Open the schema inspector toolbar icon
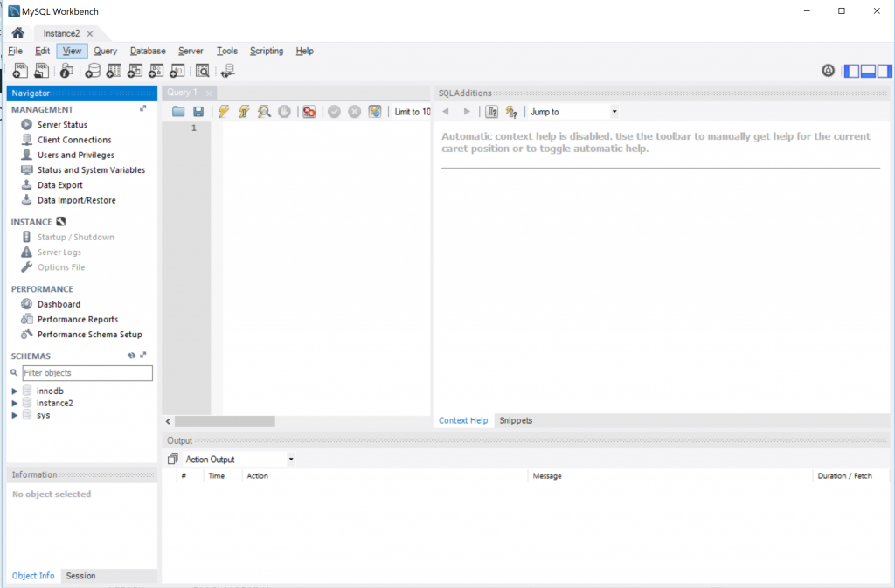The image size is (895, 588). (x=66, y=71)
